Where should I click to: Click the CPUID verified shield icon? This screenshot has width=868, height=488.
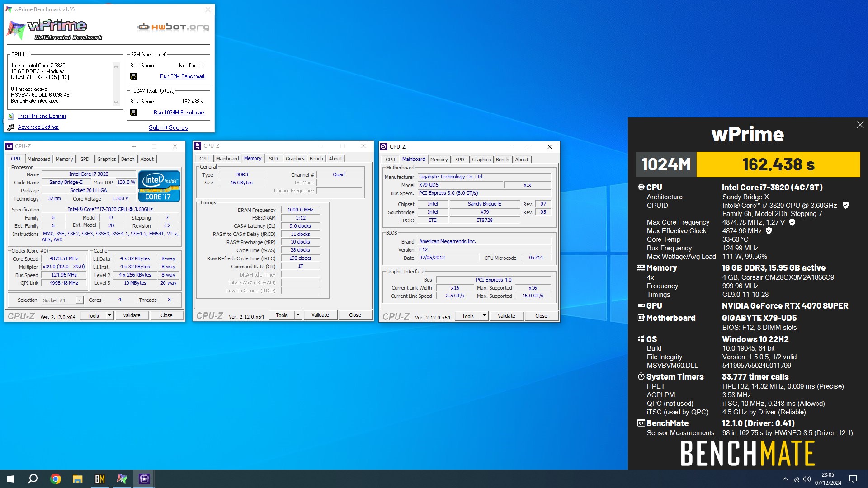tap(845, 206)
